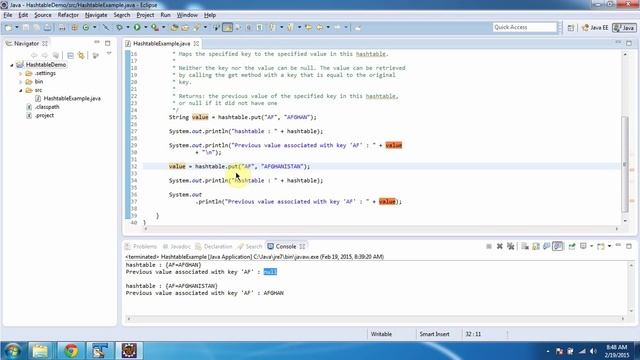
Task: Open Chrome from the taskbar
Action: 71,351
